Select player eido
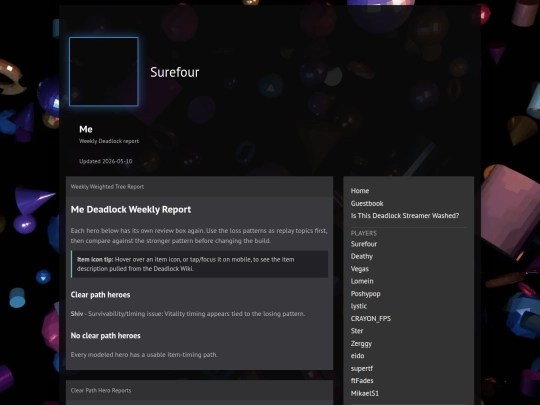The image size is (540, 405). coord(357,356)
